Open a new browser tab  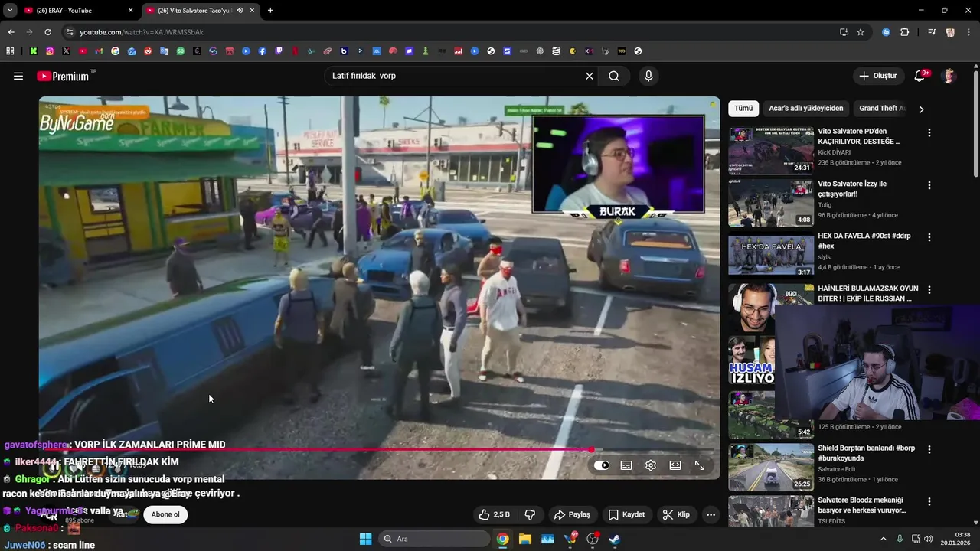click(270, 11)
